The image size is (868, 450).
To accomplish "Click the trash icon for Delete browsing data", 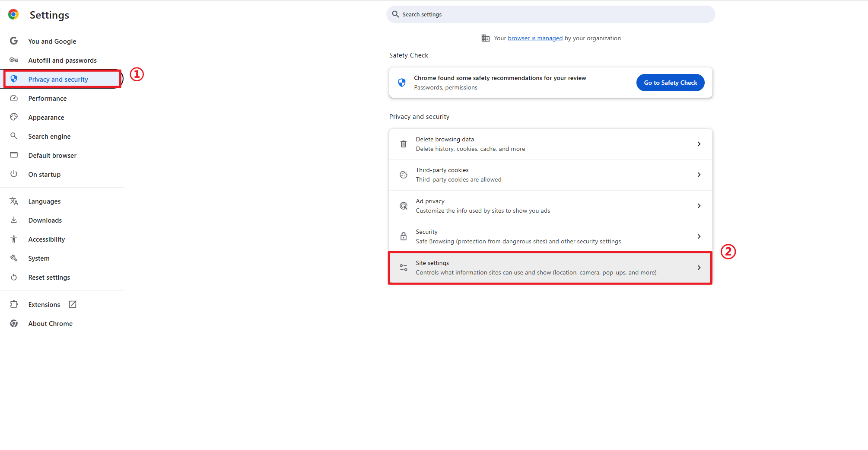I will (403, 144).
